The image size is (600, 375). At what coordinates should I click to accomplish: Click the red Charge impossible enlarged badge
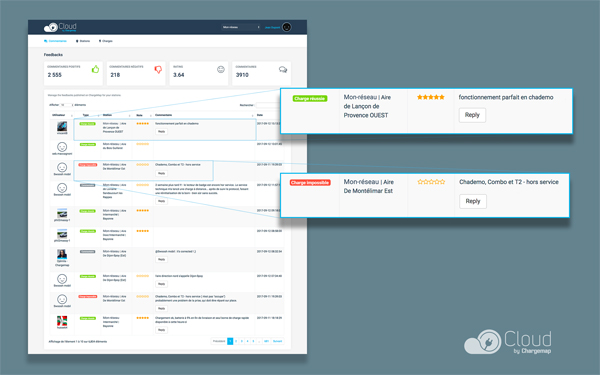(x=310, y=183)
